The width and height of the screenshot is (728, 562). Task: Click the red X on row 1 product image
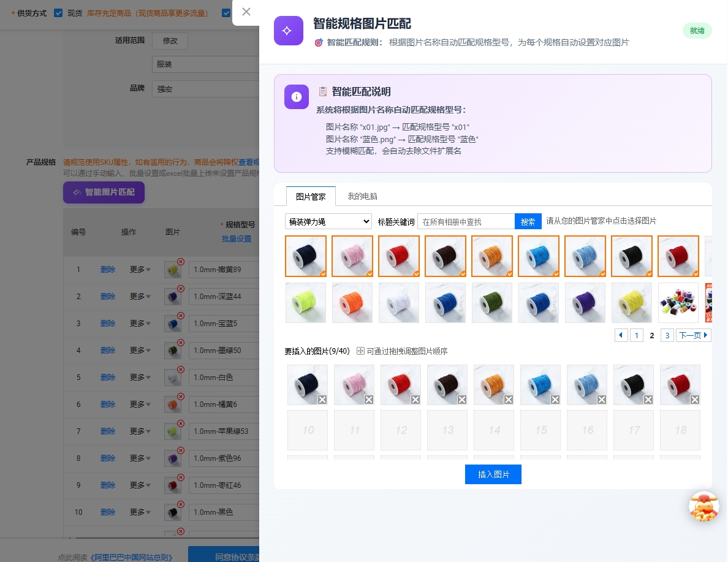point(181,262)
